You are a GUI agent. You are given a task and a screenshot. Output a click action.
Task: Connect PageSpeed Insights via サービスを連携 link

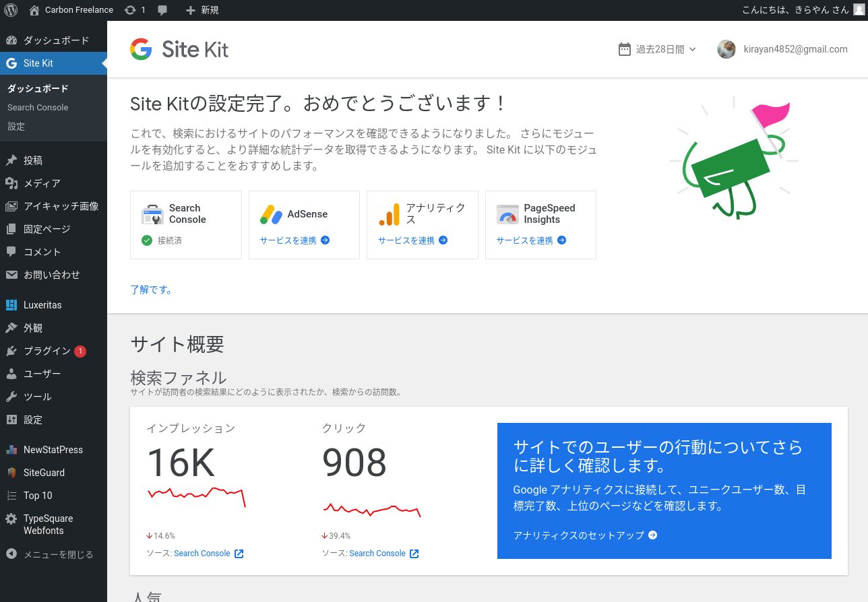click(x=531, y=240)
